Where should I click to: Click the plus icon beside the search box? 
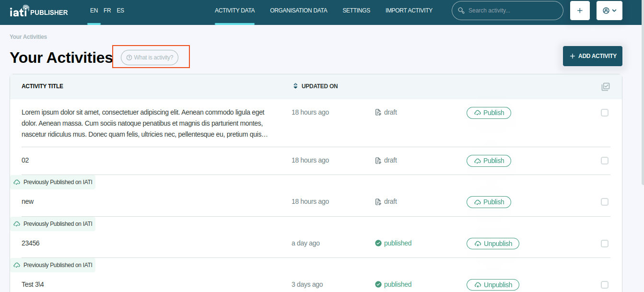[x=580, y=11]
